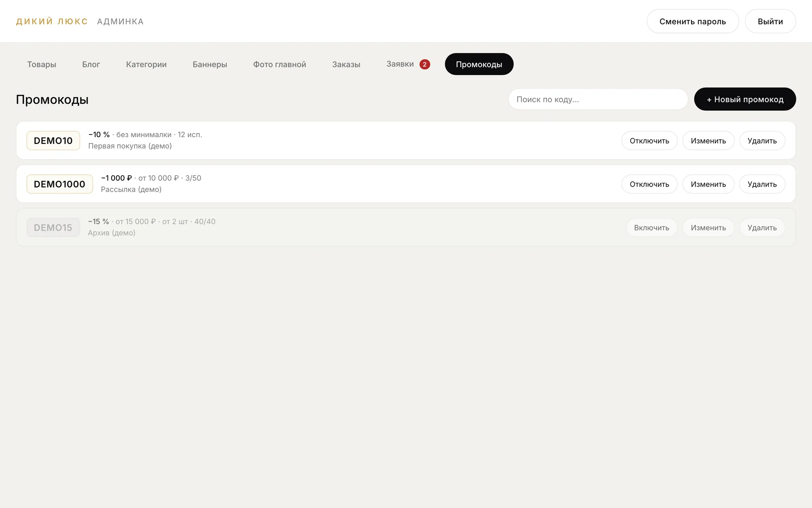Delete the DEMO1000 promo code

pos(762,184)
